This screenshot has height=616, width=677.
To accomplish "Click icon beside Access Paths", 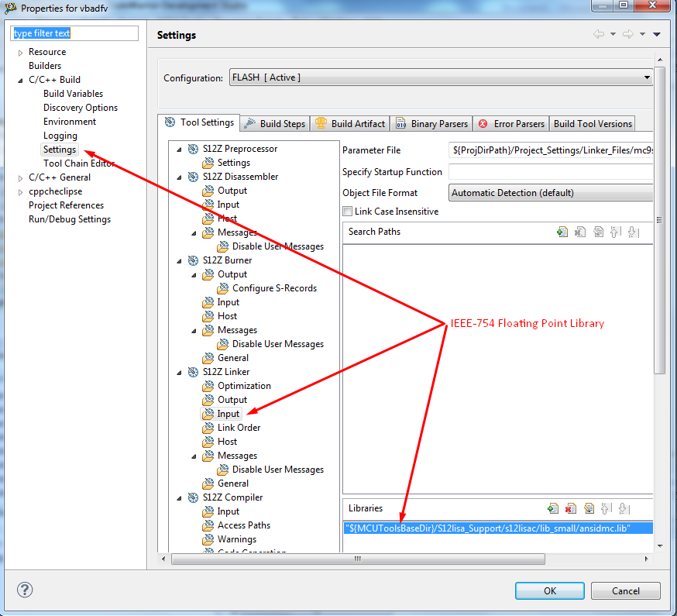I will (x=208, y=525).
